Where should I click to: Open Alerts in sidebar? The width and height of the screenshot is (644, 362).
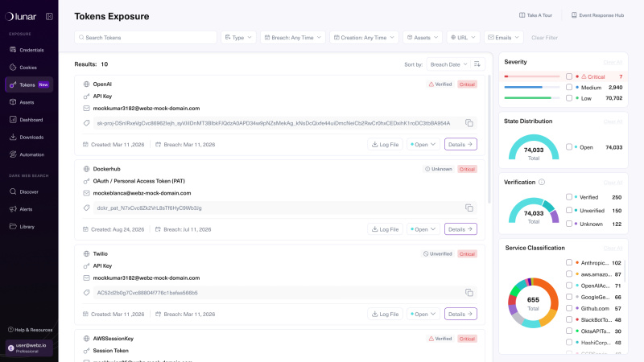tap(29, 209)
